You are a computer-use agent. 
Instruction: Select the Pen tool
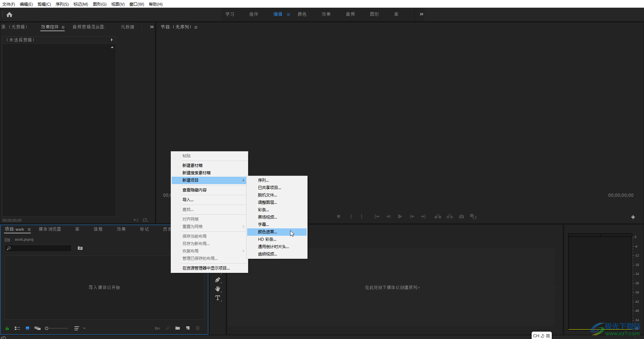218,280
